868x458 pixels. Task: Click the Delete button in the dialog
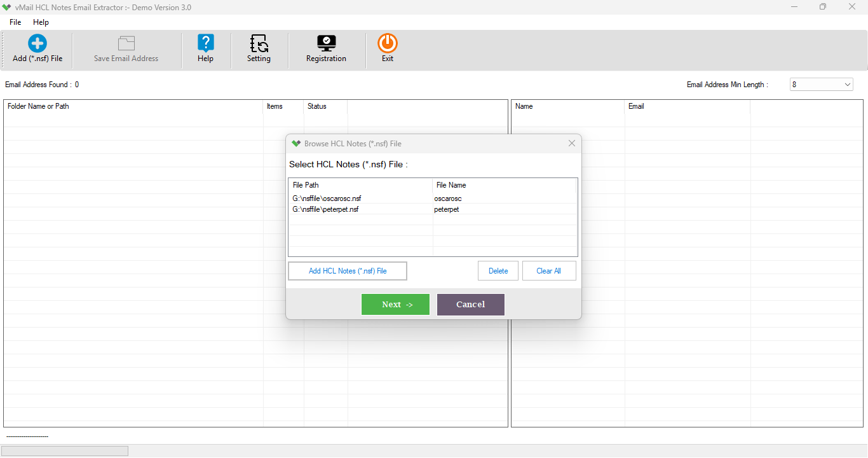point(498,271)
